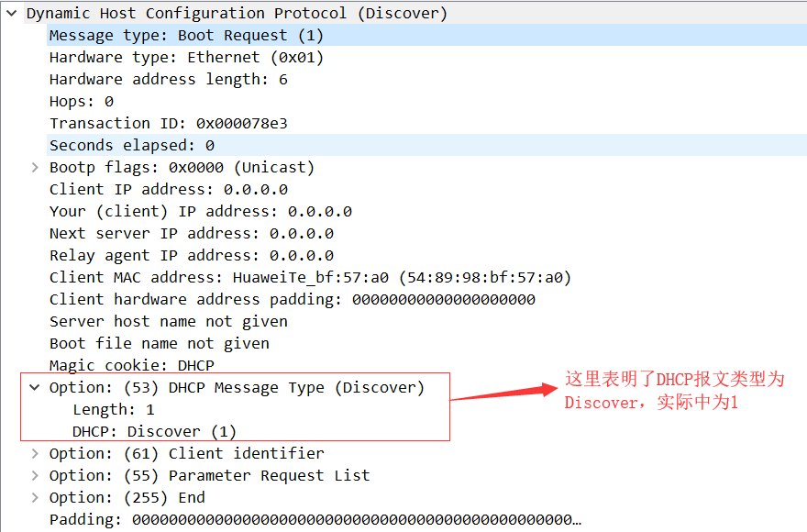Collapse Option 53 DHCP Message Type
The height and width of the screenshot is (532, 807).
(35, 387)
